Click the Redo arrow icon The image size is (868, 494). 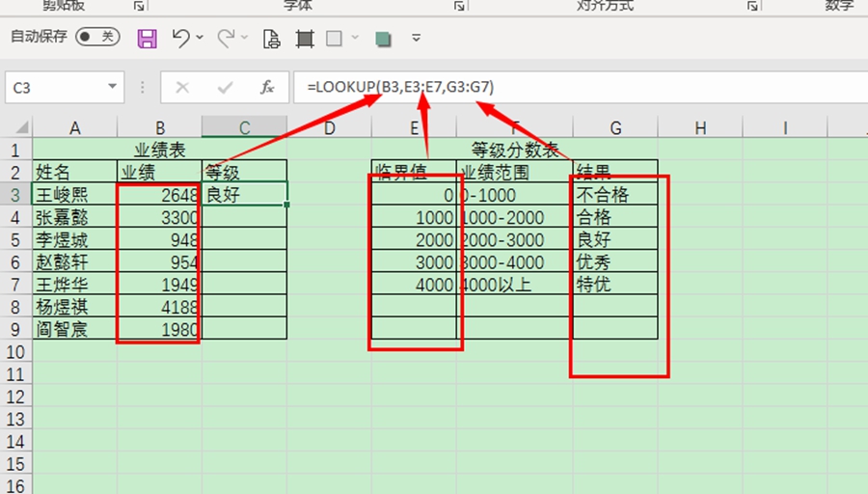click(x=226, y=39)
